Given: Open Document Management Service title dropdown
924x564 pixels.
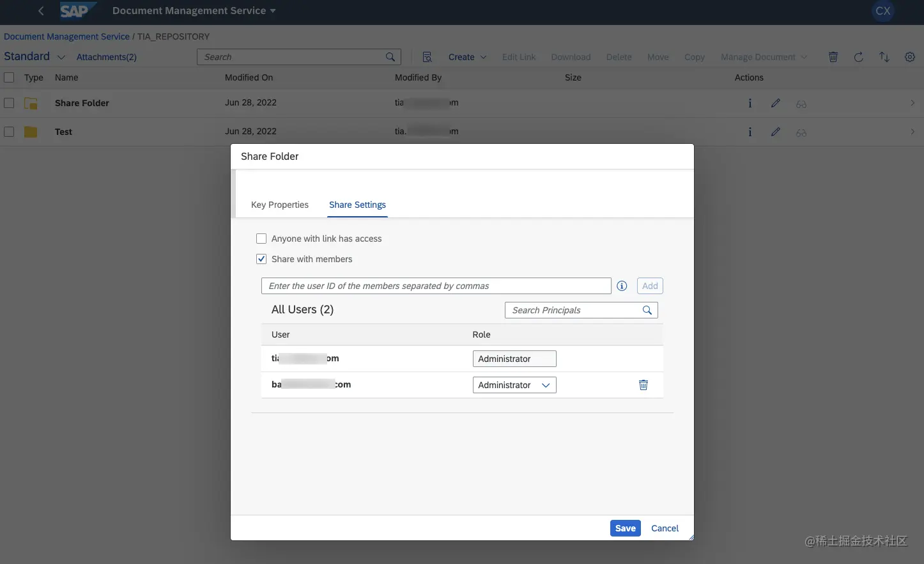Looking at the screenshot, I should (194, 11).
